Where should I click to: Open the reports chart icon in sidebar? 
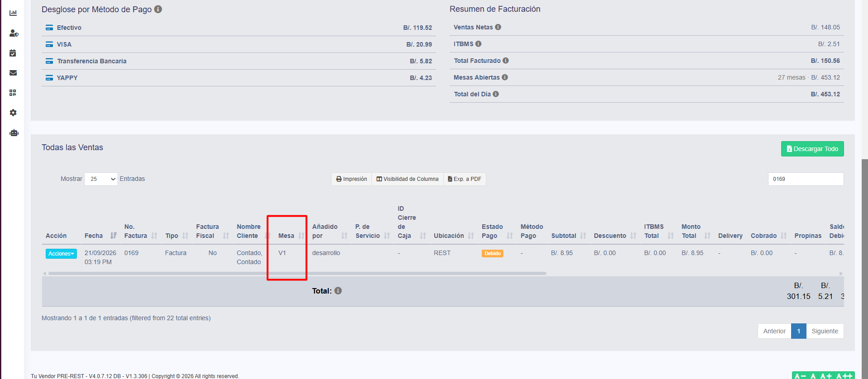pyautogui.click(x=13, y=13)
